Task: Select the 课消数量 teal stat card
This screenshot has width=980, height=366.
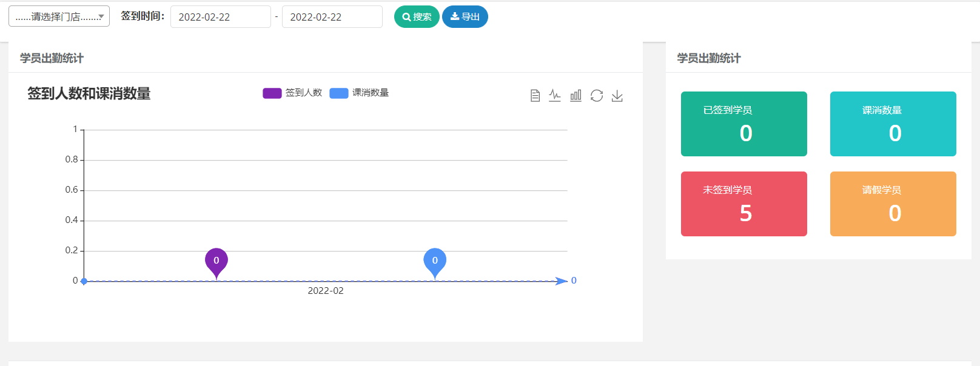Action: (893, 124)
